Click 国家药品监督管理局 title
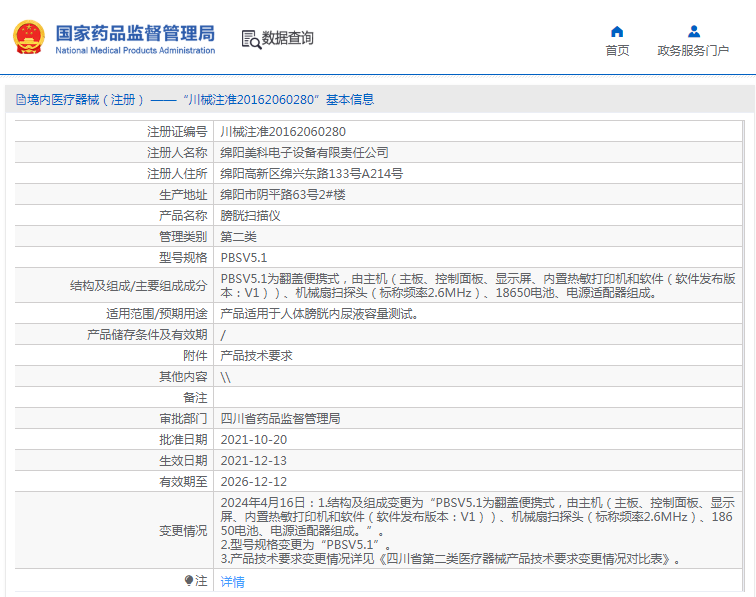The height and width of the screenshot is (597, 756). tap(135, 33)
